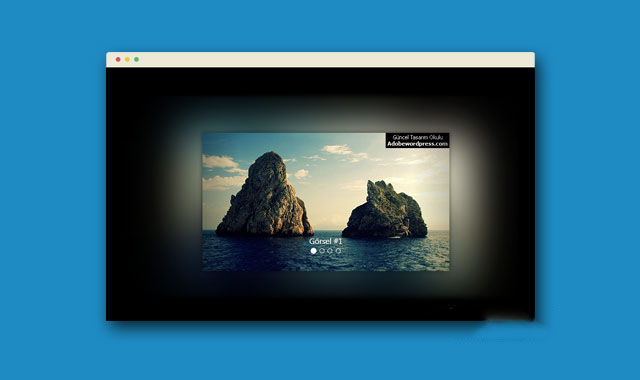
Task: Click the right smaller rock in slide
Action: coord(385,210)
